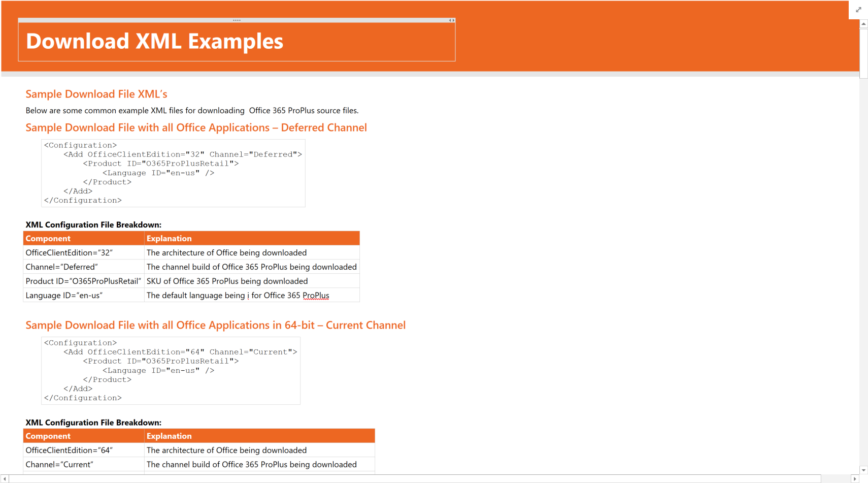Click the closing </Configuration> line in the first code block

[x=83, y=200]
